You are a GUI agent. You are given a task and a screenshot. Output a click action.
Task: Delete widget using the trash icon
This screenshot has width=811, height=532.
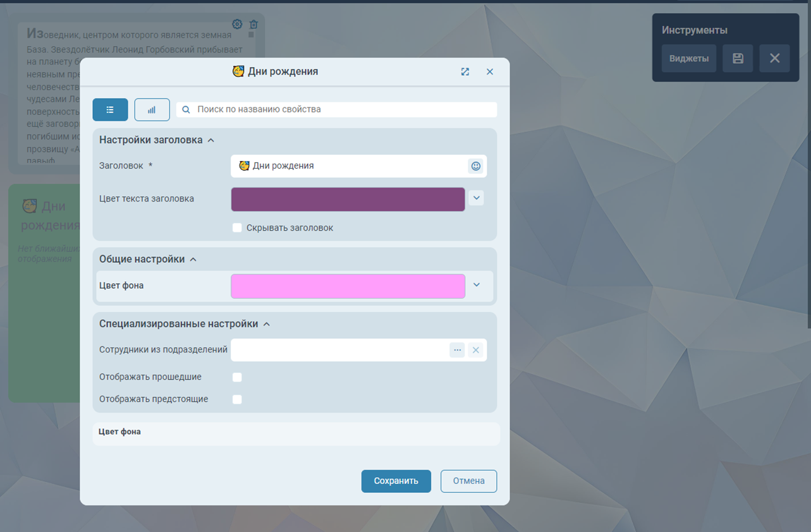253,25
